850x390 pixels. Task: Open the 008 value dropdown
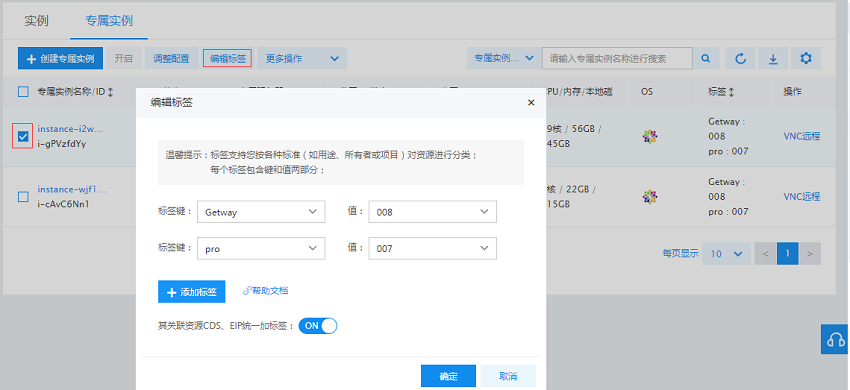pyautogui.click(x=433, y=212)
